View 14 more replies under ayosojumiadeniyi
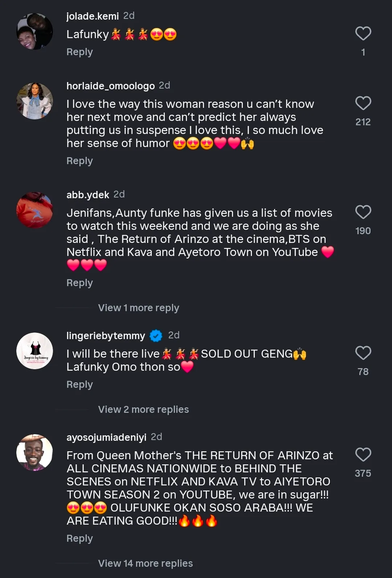This screenshot has height=578, width=392. [x=145, y=563]
